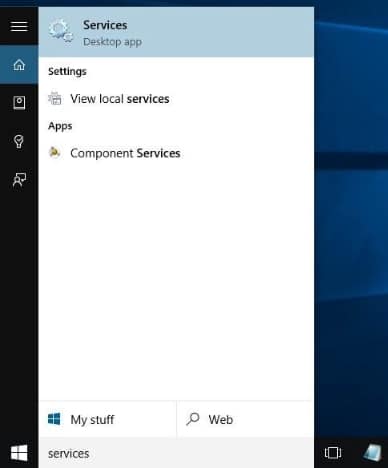388x468 pixels.
Task: Click the magnifier icon beside Web
Action: pos(193,419)
